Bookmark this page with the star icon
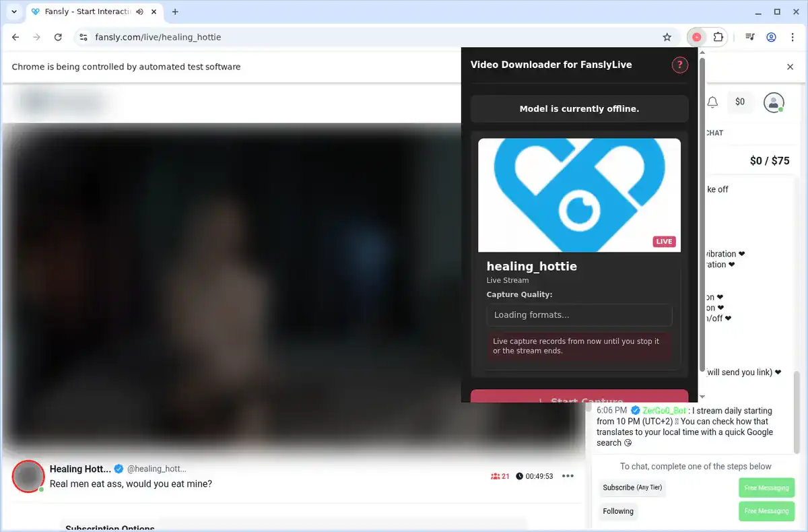Image resolution: width=808 pixels, height=532 pixels. click(x=667, y=37)
